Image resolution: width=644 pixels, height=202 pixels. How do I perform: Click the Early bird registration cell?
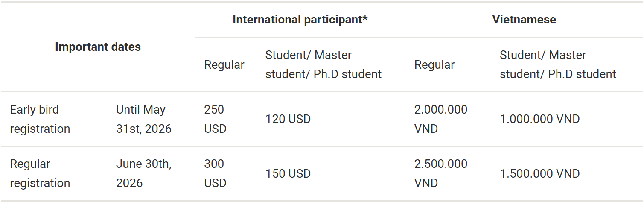[x=40, y=119]
